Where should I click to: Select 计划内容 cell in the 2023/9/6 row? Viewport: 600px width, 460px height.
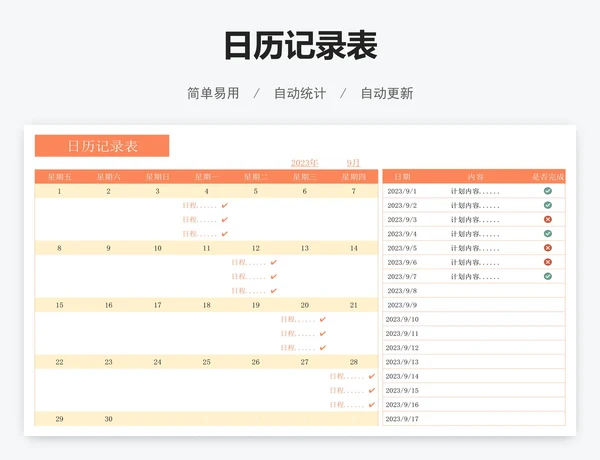point(475,263)
